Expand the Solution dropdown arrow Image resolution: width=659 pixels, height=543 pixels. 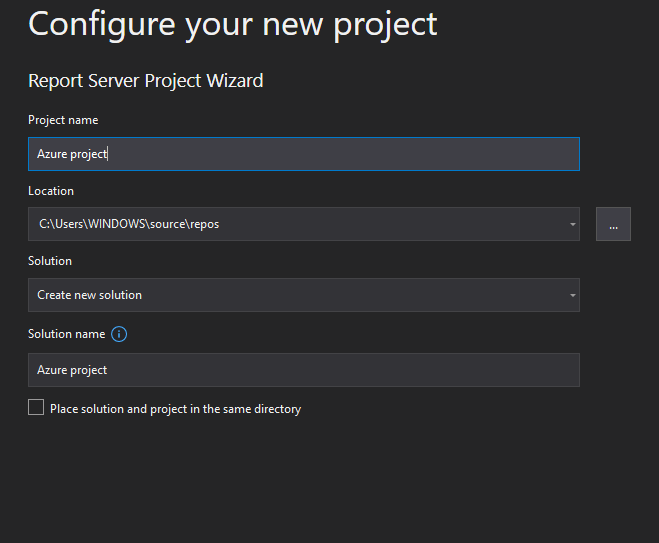[573, 296]
